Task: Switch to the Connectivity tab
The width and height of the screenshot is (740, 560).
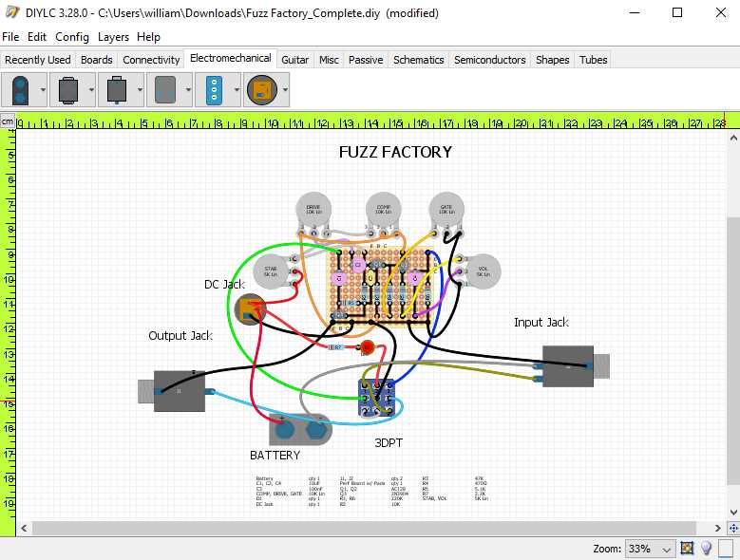Action: tap(151, 60)
